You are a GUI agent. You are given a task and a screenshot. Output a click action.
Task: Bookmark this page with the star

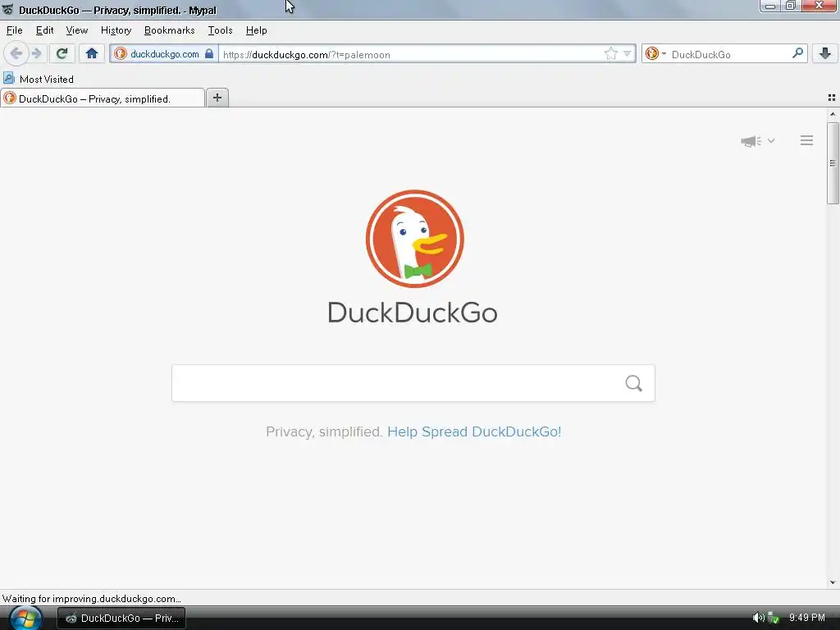610,53
